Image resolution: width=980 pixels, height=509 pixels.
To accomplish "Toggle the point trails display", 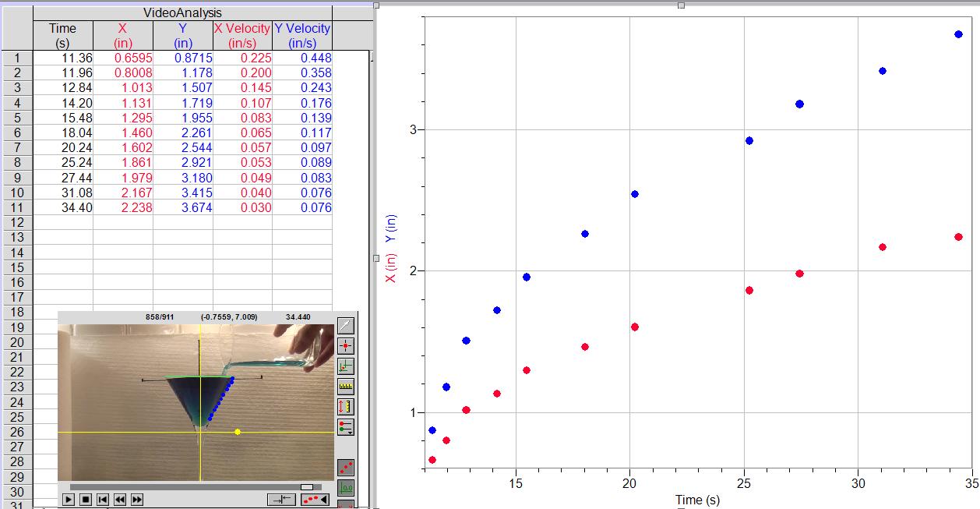I will [x=346, y=467].
